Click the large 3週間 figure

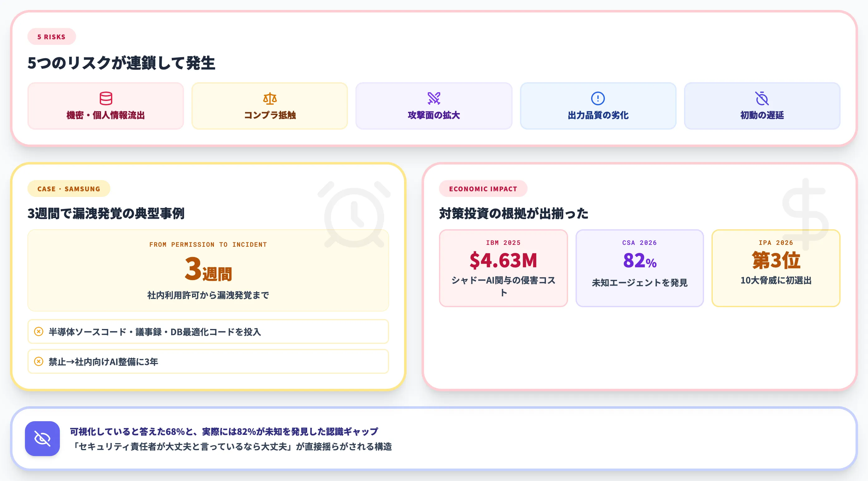[x=208, y=269]
